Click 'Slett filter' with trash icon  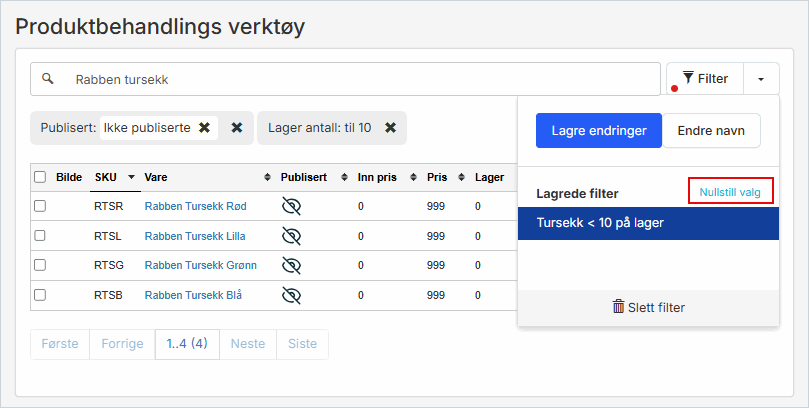[648, 307]
